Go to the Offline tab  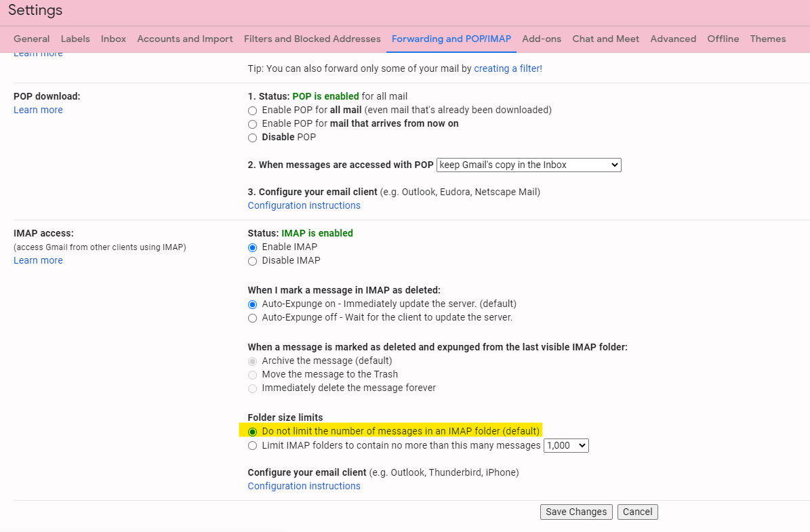[723, 39]
